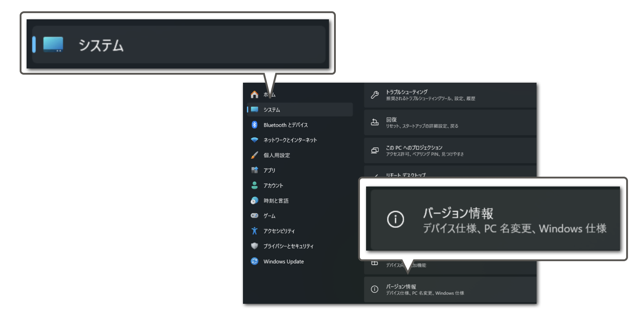Click the info icon beside バージョン情報 in settings list
The image size is (644, 322).
[374, 289]
